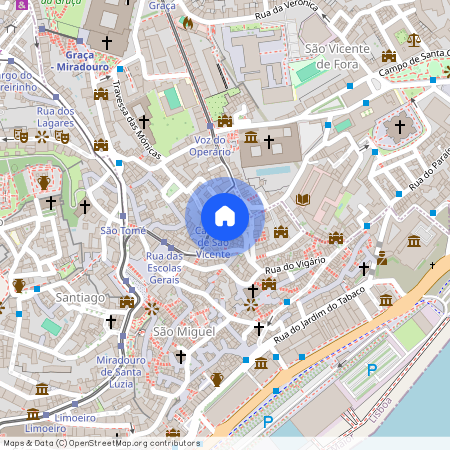Select the São Tomé stop label
The width and height of the screenshot is (450, 450).
tap(123, 230)
